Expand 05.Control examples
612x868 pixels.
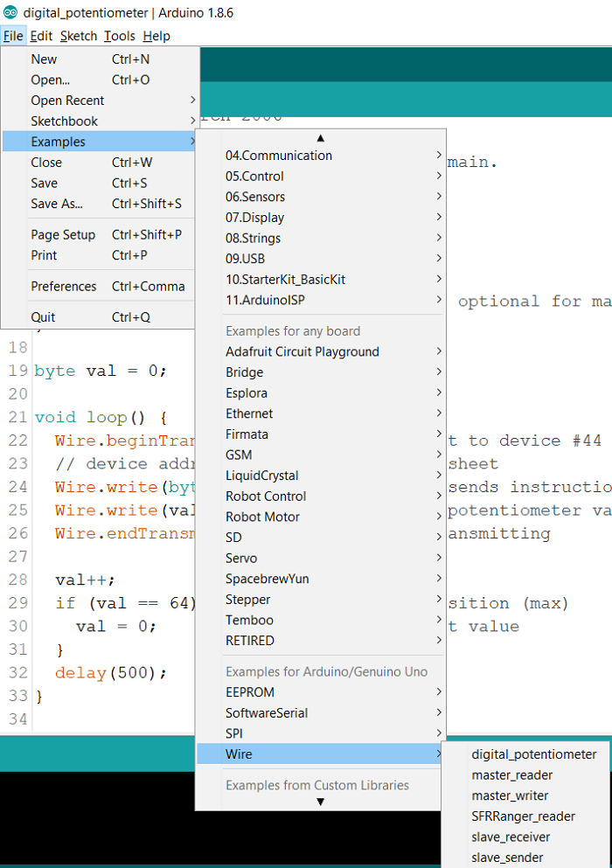point(321,176)
